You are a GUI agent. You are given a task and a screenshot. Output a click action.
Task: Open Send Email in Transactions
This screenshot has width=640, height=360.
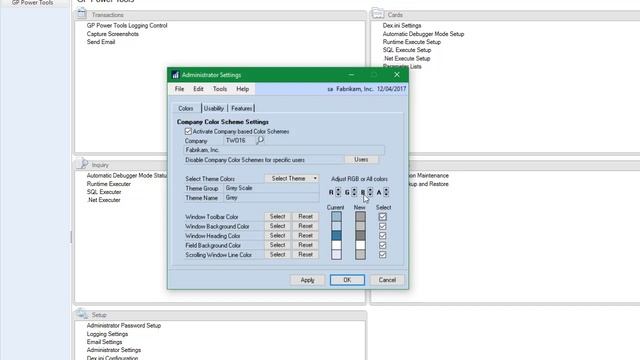point(101,42)
